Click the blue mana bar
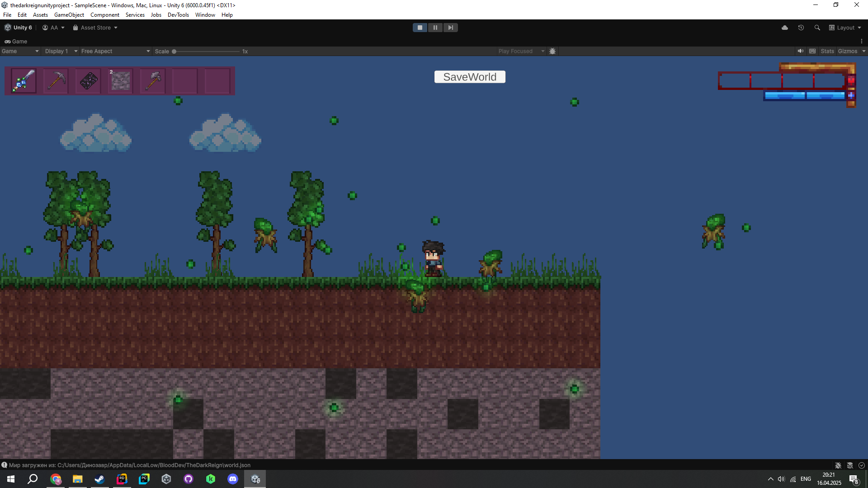The height and width of the screenshot is (488, 868). 804,95
